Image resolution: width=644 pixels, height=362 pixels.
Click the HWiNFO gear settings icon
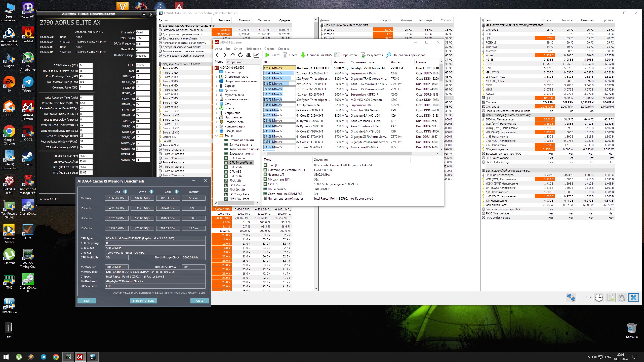[x=622, y=297]
